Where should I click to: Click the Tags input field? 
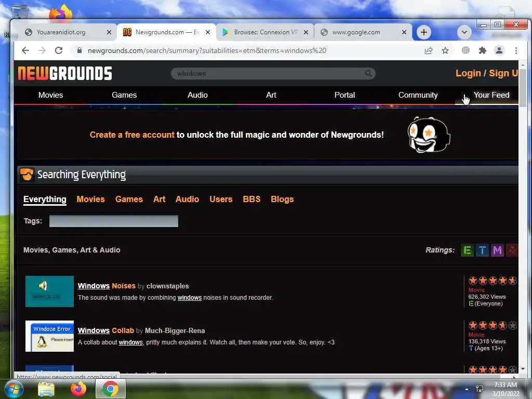click(x=114, y=221)
